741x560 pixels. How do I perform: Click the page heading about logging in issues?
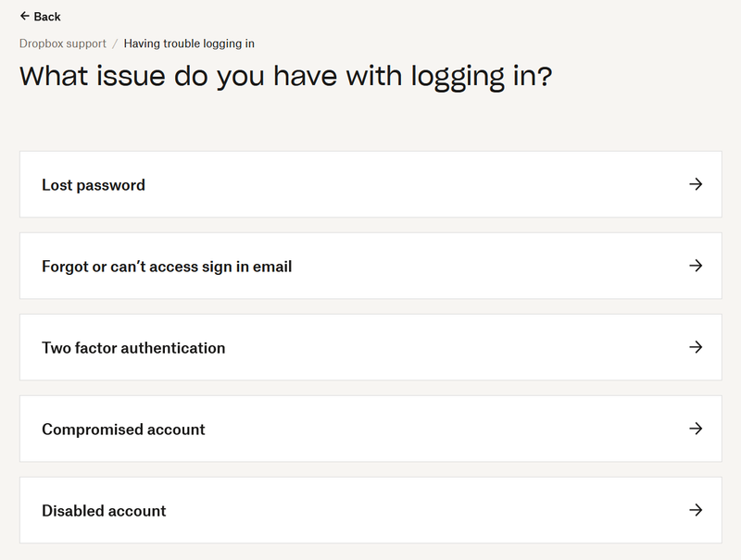tap(285, 76)
